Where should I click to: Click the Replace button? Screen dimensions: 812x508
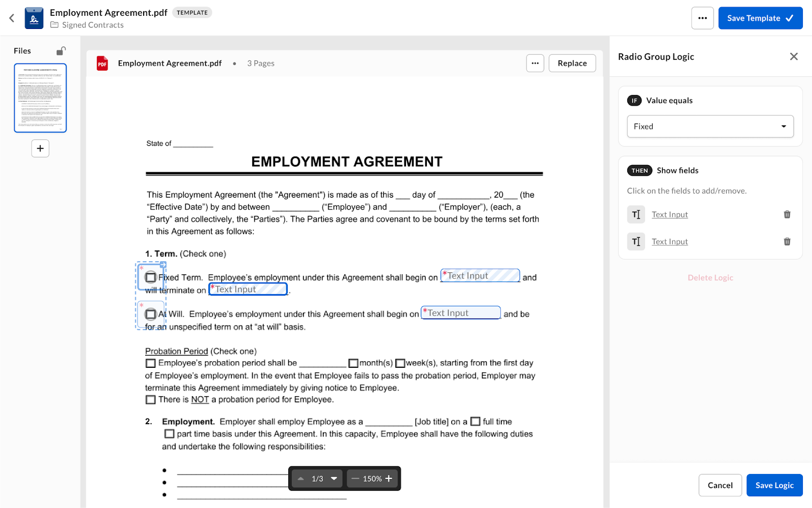coord(572,63)
